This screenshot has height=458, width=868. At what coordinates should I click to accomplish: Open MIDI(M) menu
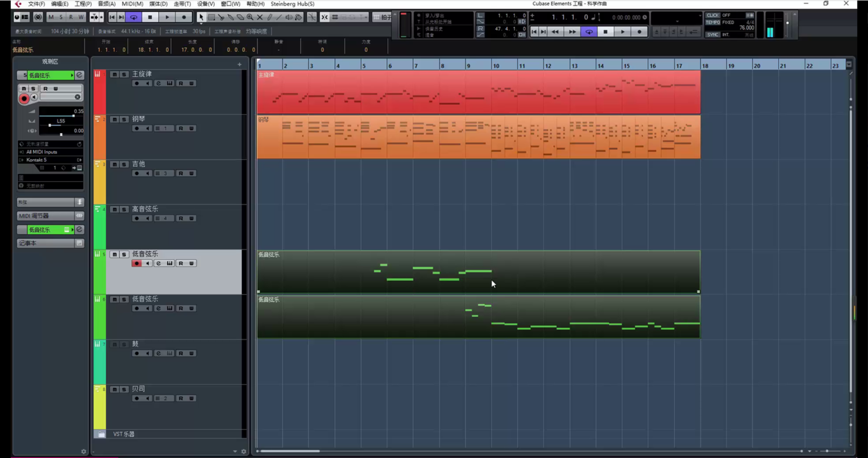(x=132, y=4)
